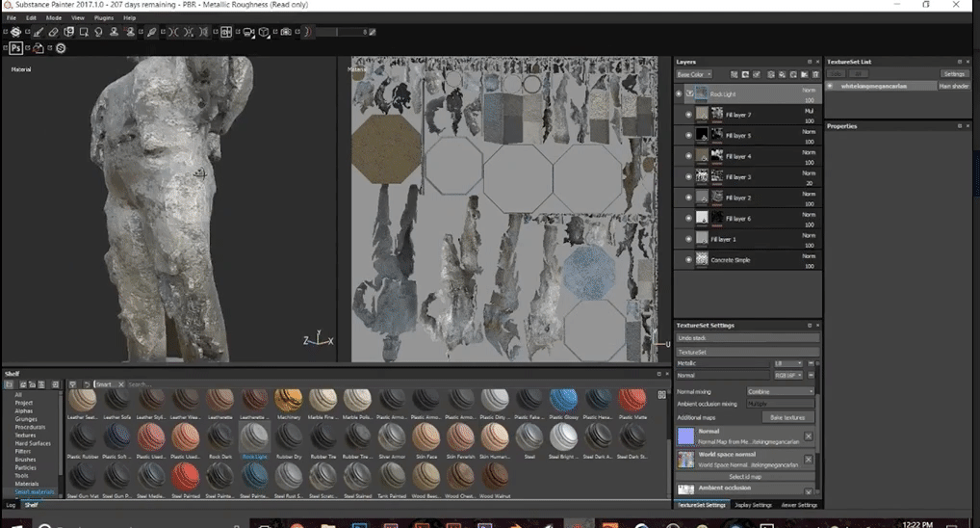Hide the Fill layer 7 layer
Screen dimensions: 980x528
pyautogui.click(x=688, y=115)
